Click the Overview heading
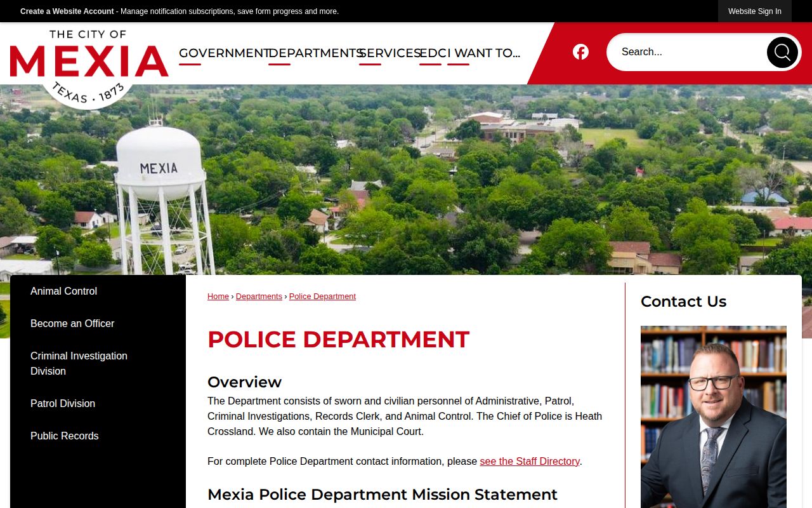This screenshot has width=812, height=508. (244, 382)
